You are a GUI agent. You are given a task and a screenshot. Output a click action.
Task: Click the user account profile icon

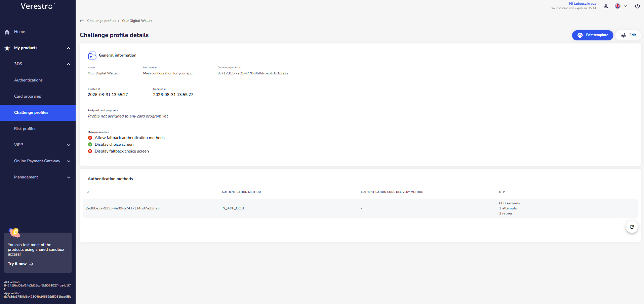[606, 6]
